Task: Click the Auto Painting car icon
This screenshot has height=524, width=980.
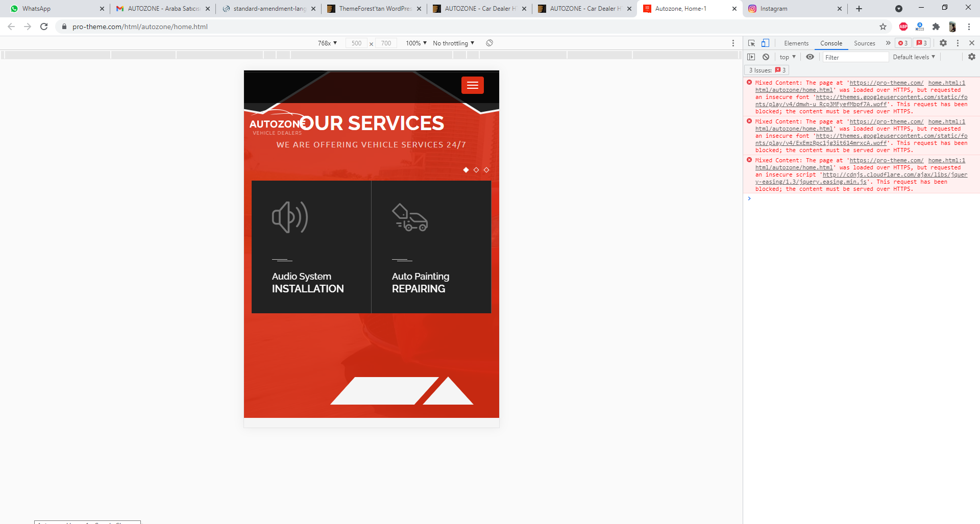Action: [x=410, y=217]
